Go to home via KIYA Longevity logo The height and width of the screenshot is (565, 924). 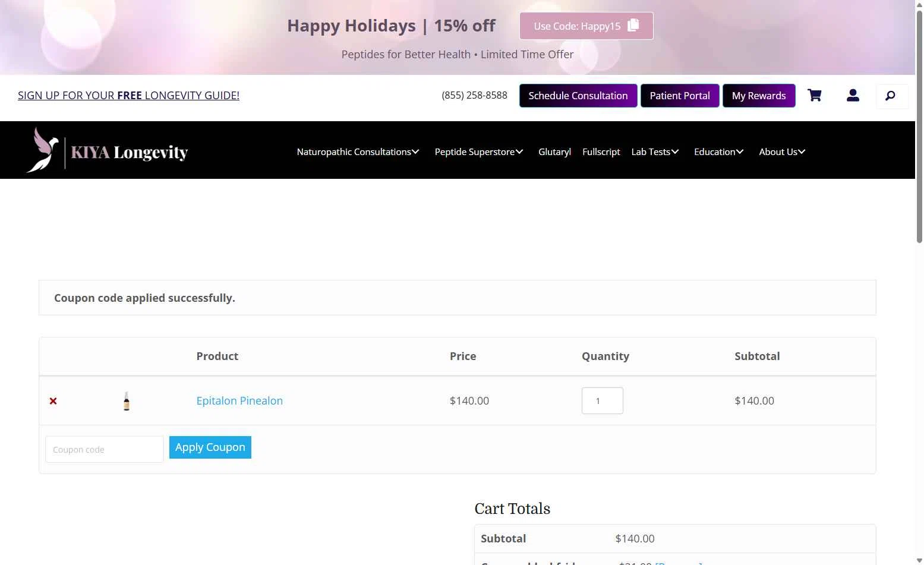tap(108, 151)
